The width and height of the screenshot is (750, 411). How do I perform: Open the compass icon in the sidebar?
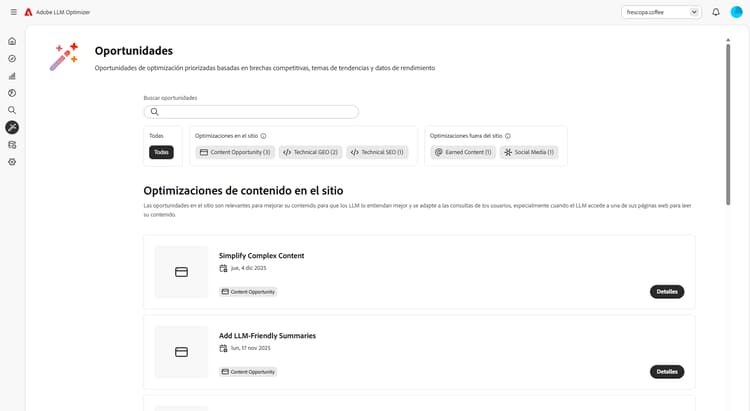click(12, 58)
